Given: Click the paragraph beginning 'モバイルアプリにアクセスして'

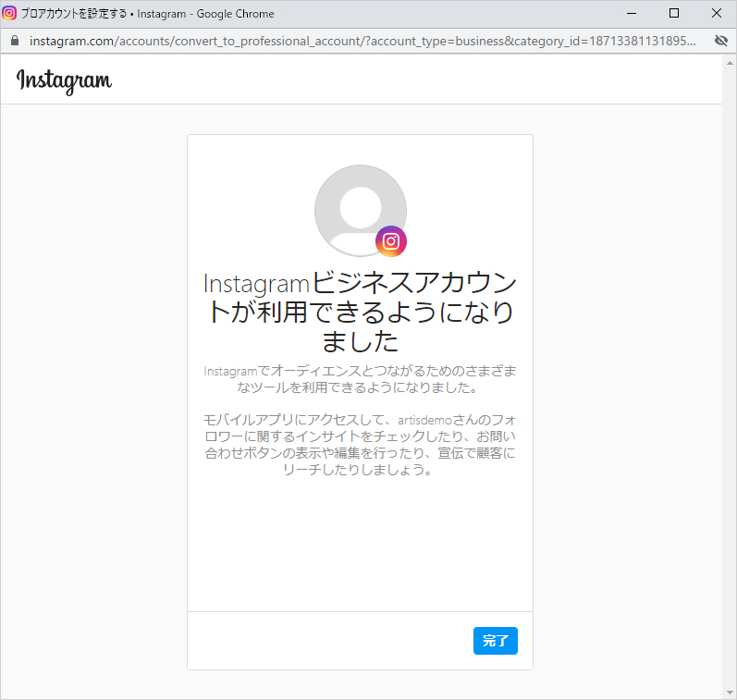Looking at the screenshot, I should pos(360,444).
